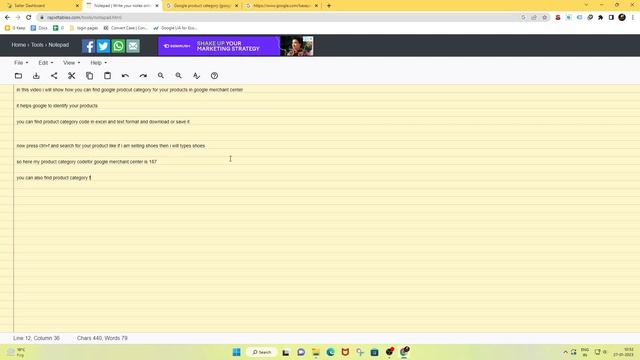640x360 pixels.
Task: Click the copy icon in notepad toolbar
Action: tap(89, 76)
